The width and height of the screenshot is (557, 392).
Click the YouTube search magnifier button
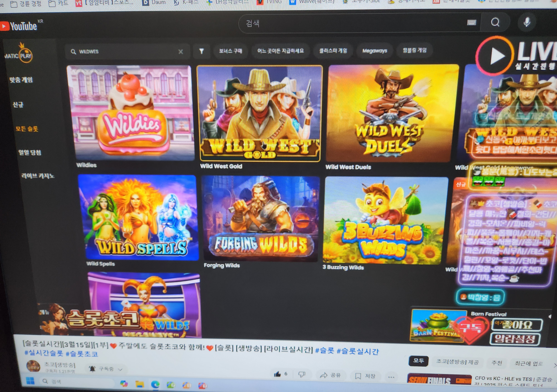(495, 23)
